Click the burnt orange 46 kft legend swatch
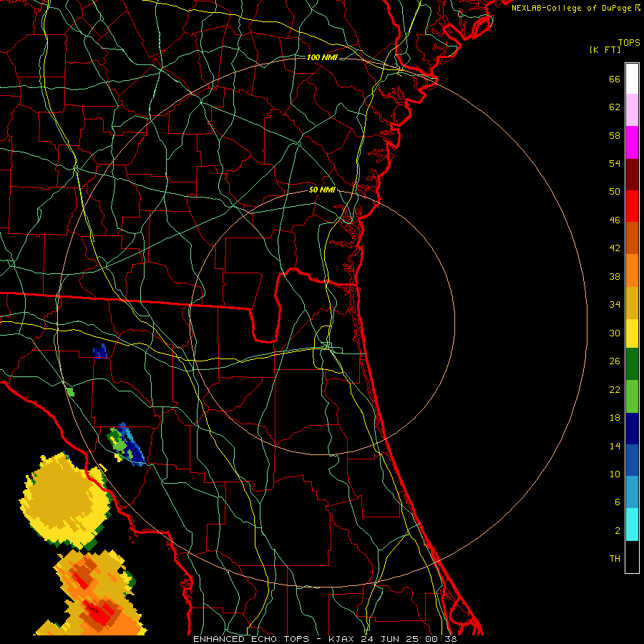Image resolution: width=644 pixels, height=644 pixels. point(632,238)
